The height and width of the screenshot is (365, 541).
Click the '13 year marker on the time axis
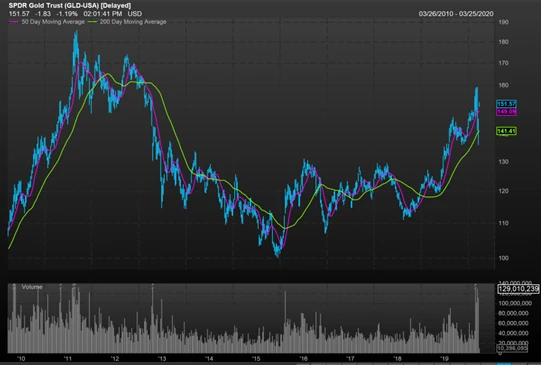coord(161,358)
